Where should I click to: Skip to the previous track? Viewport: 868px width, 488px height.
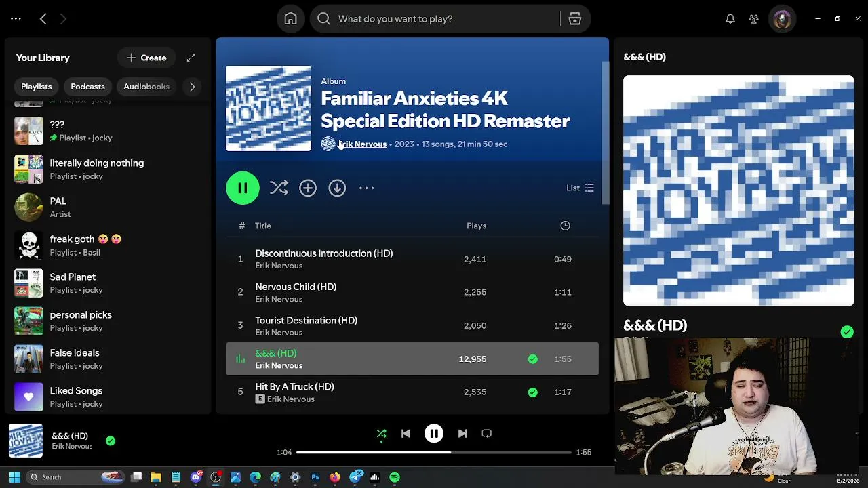tap(406, 434)
